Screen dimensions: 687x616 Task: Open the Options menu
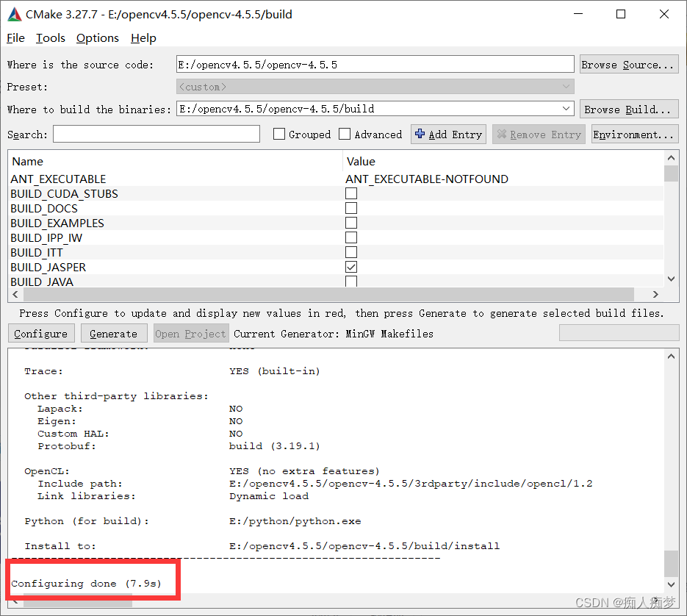tap(97, 38)
